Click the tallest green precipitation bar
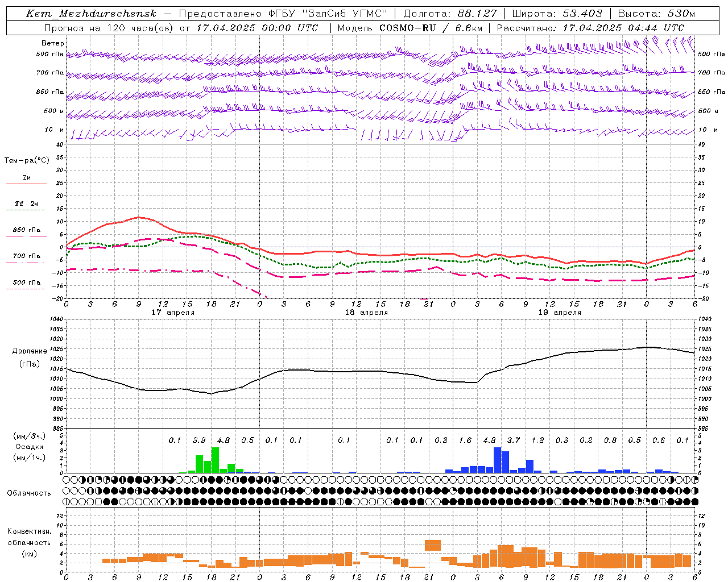728x582 pixels. pyautogui.click(x=215, y=460)
